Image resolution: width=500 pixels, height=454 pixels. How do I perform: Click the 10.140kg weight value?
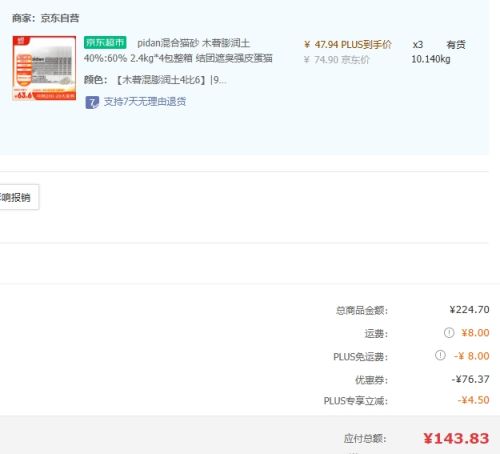coord(431,59)
